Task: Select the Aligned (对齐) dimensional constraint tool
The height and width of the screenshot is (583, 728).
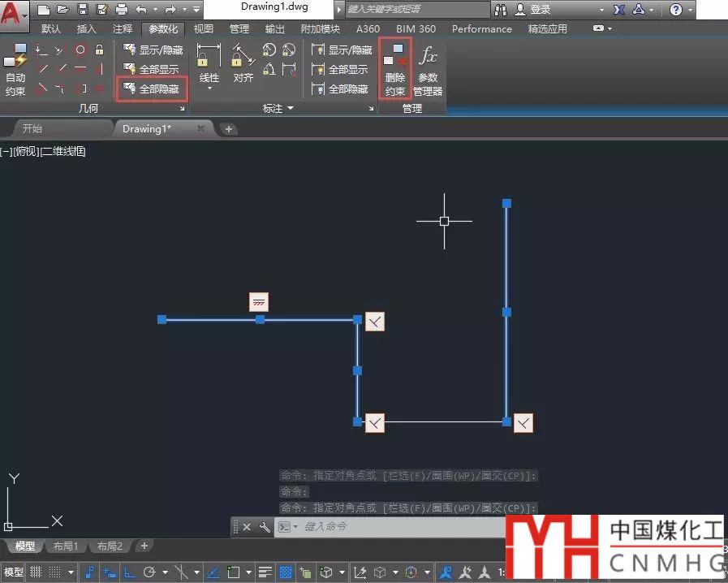Action: click(x=243, y=65)
